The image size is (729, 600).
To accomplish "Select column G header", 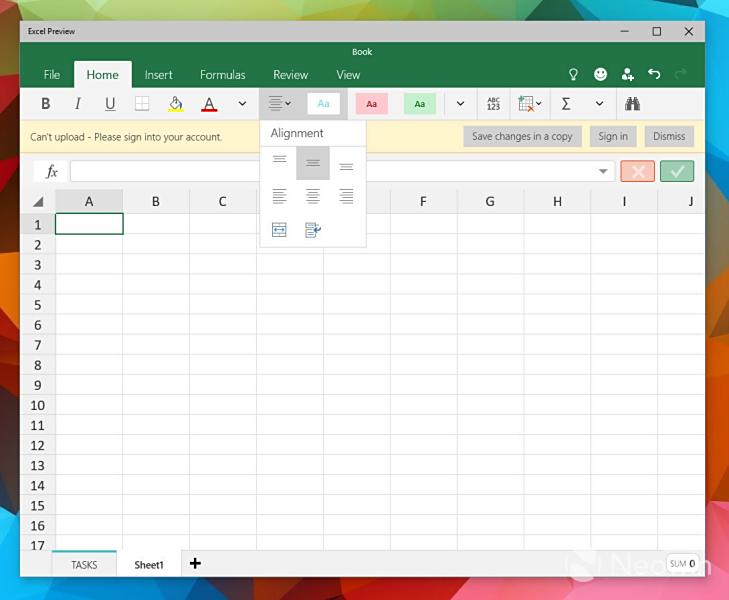I will tap(490, 201).
